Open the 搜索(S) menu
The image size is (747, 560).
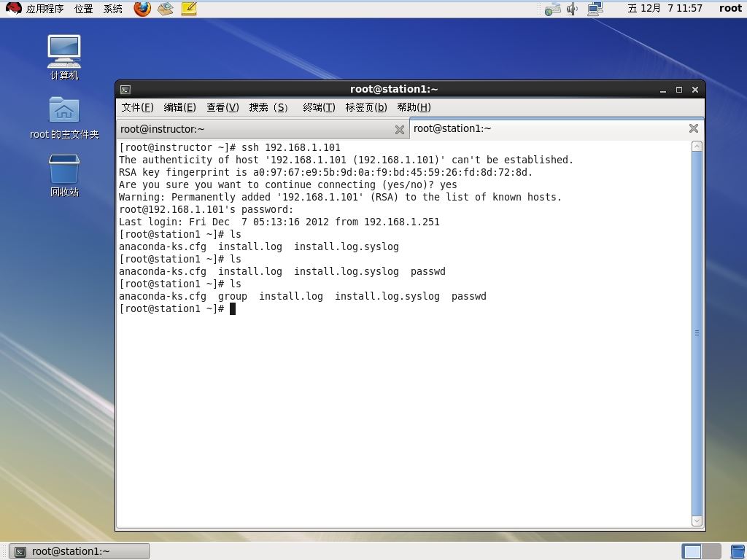(268, 107)
